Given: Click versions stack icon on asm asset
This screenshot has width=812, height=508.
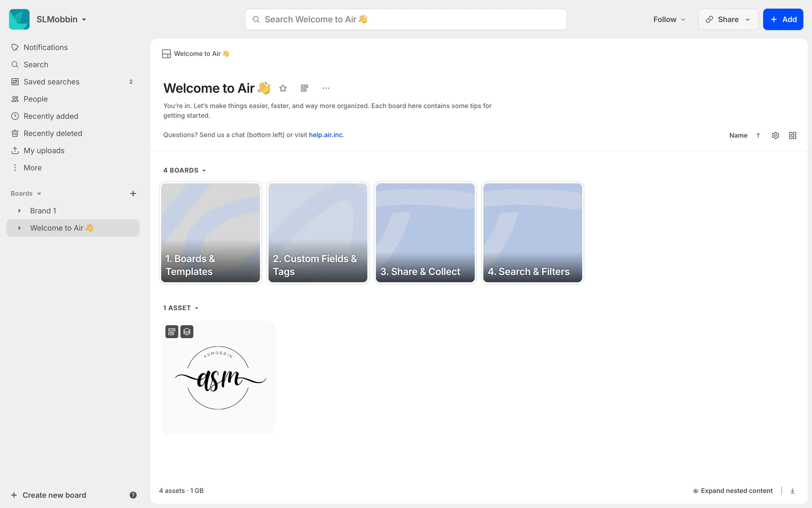Looking at the screenshot, I should tap(187, 331).
